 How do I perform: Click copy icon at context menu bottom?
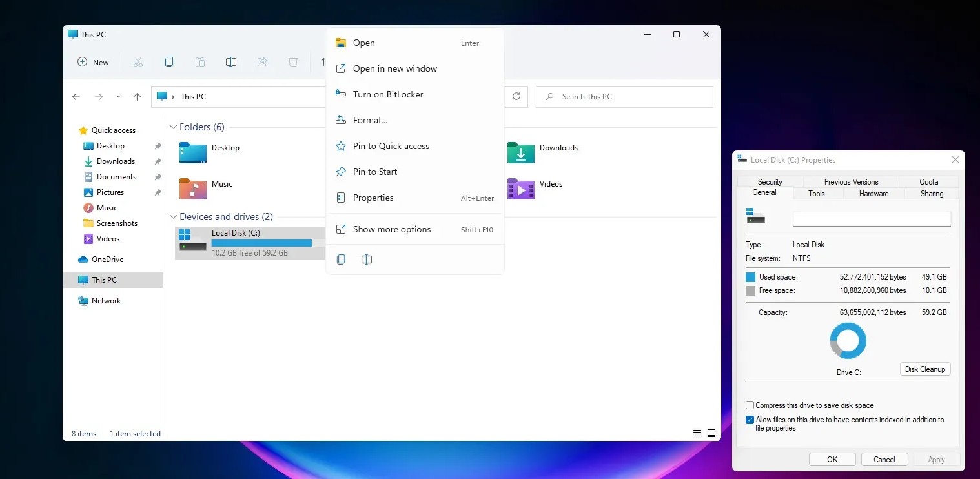tap(341, 260)
